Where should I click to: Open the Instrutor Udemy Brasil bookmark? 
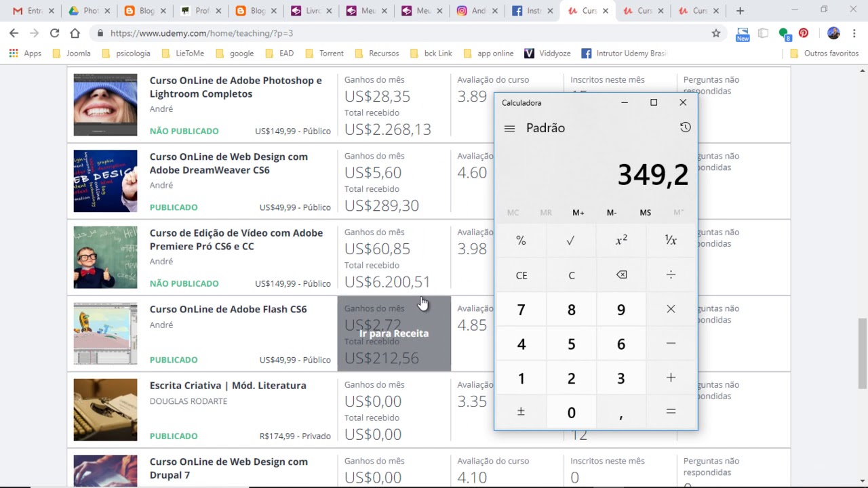coord(623,54)
